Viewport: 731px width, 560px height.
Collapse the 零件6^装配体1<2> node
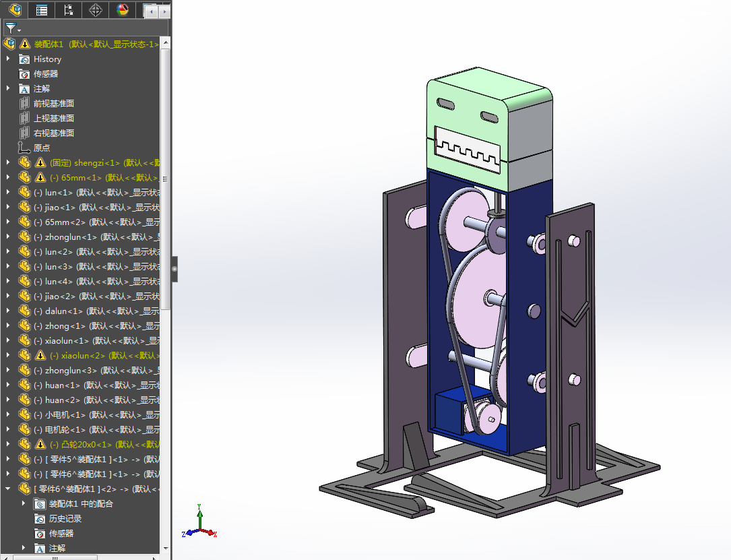click(x=8, y=489)
